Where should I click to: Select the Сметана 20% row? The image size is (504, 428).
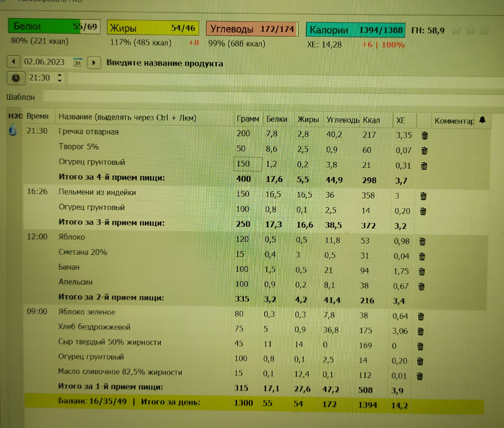click(x=83, y=252)
